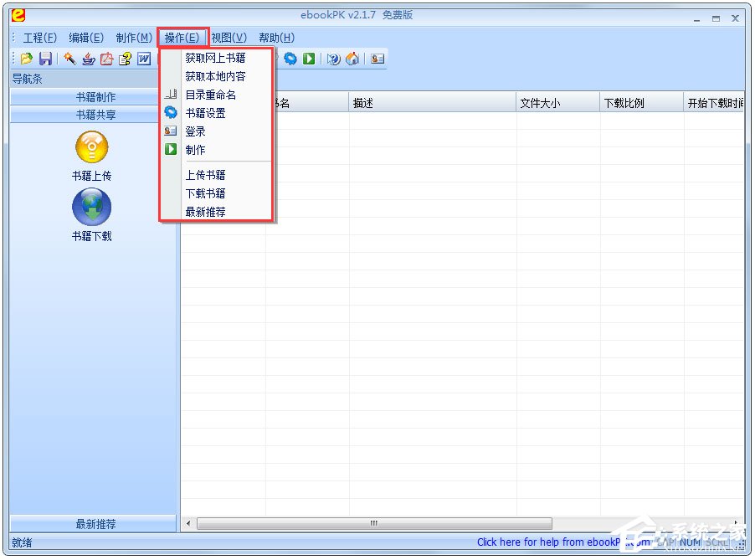Select 获取网上书籍 from the menu
The image size is (755, 560).
[216, 59]
